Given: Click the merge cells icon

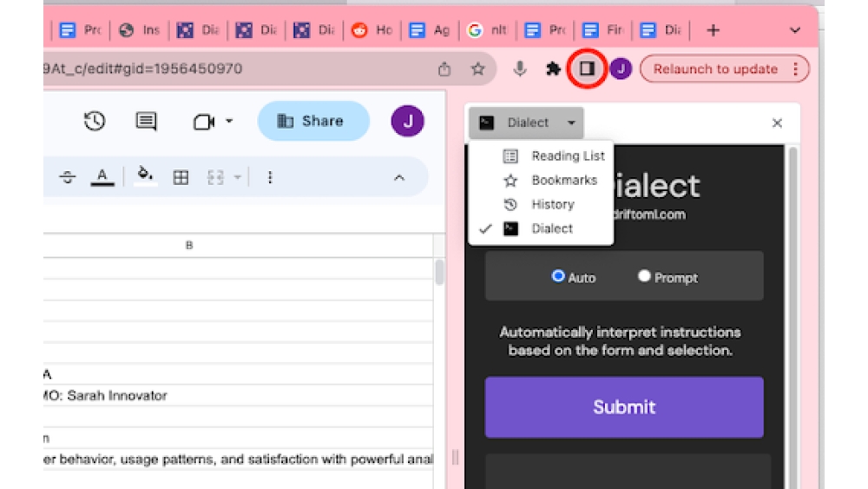Looking at the screenshot, I should tap(215, 177).
